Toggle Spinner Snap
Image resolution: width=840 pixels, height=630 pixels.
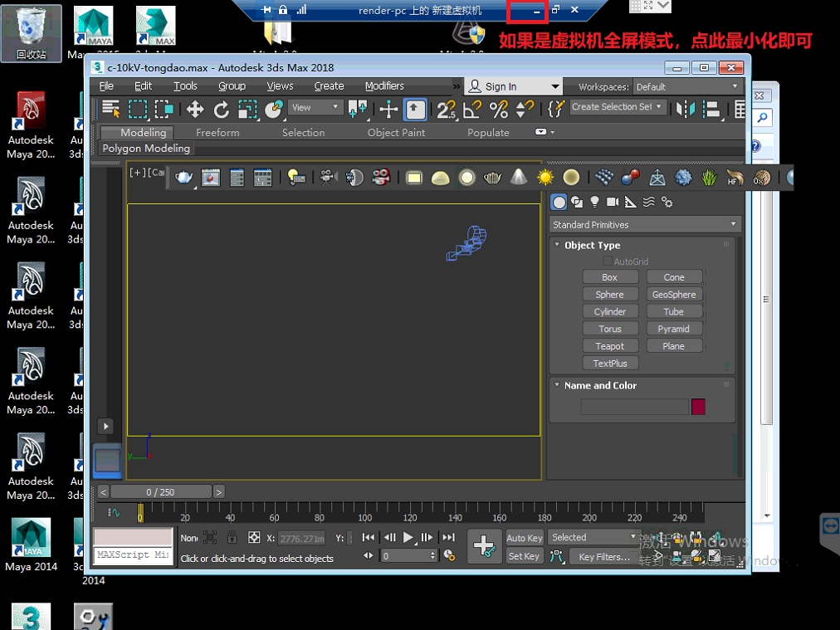[x=525, y=110]
